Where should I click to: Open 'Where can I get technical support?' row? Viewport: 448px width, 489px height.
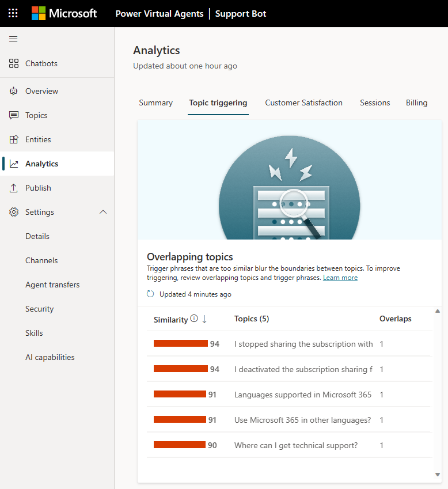[x=289, y=445]
